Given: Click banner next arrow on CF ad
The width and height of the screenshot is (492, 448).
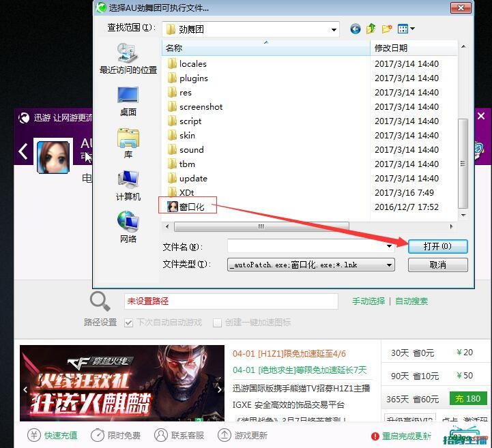Looking at the screenshot, I should [219, 389].
